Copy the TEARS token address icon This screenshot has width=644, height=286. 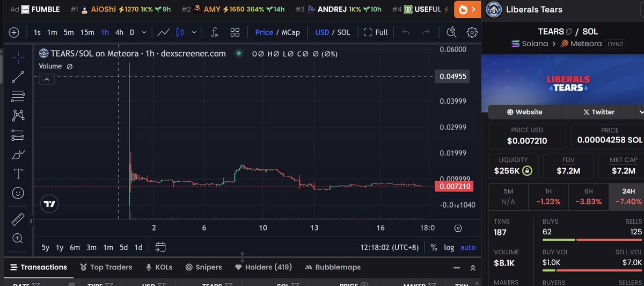pos(569,32)
